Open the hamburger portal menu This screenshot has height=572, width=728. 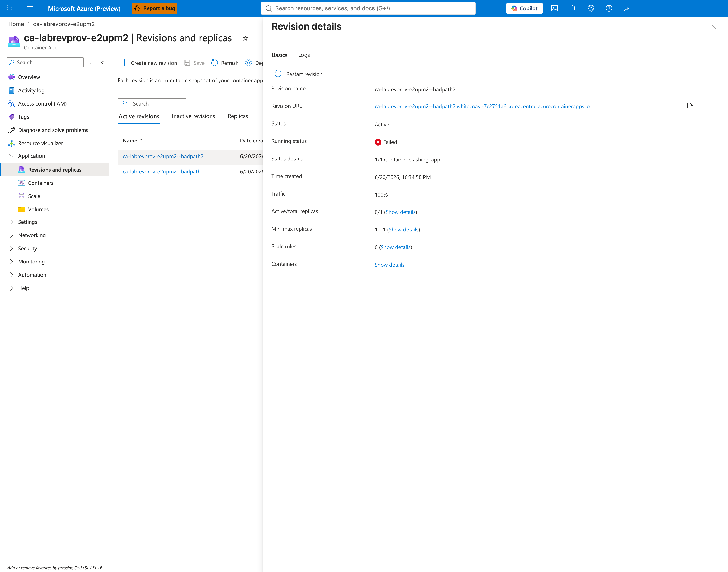[x=30, y=8]
